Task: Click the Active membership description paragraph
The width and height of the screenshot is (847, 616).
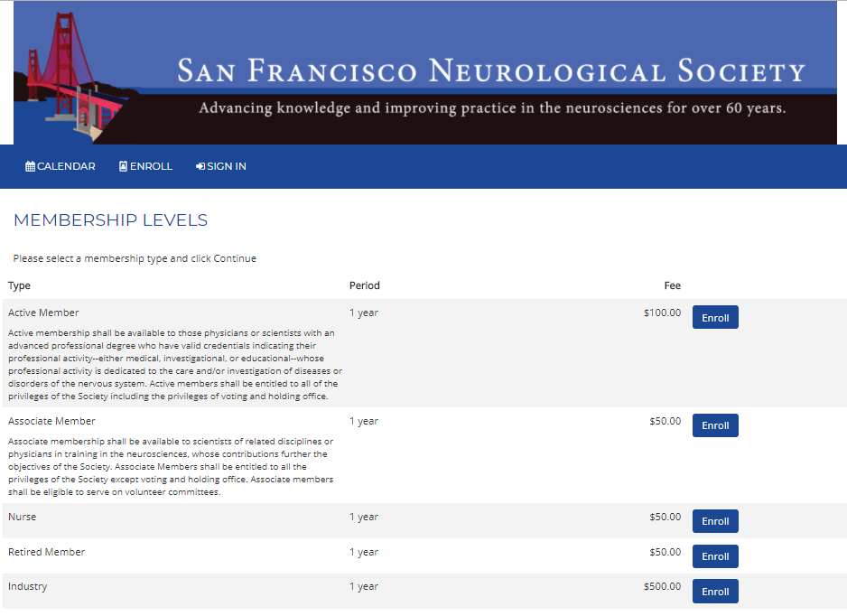Action: point(175,364)
